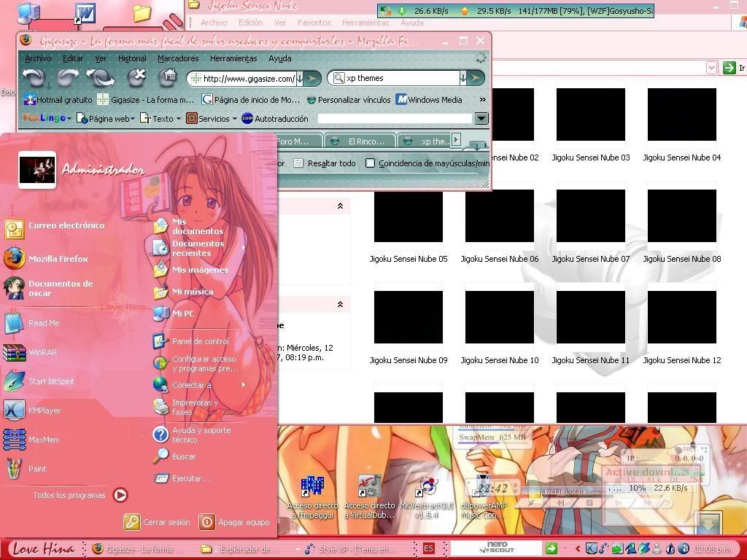747x560 pixels.
Task: Open Acceso directo a ffmpeggui desktop icon
Action: [x=312, y=497]
